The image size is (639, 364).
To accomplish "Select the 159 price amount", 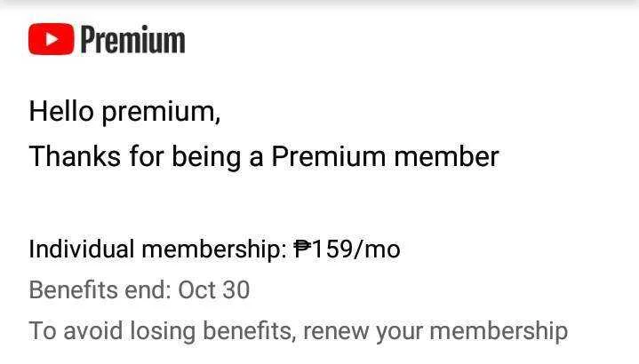I will pyautogui.click(x=332, y=249).
